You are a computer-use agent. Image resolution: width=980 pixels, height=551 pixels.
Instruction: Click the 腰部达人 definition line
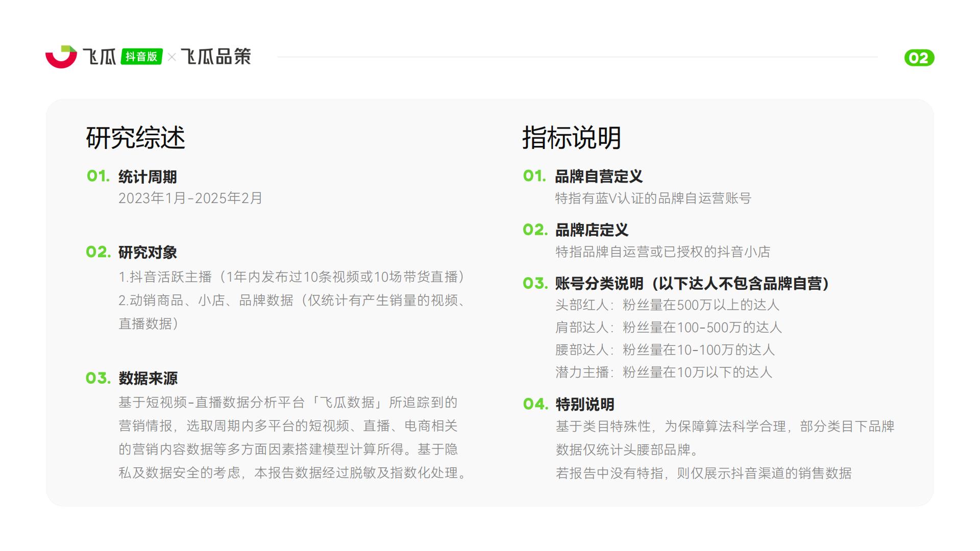[x=665, y=349]
